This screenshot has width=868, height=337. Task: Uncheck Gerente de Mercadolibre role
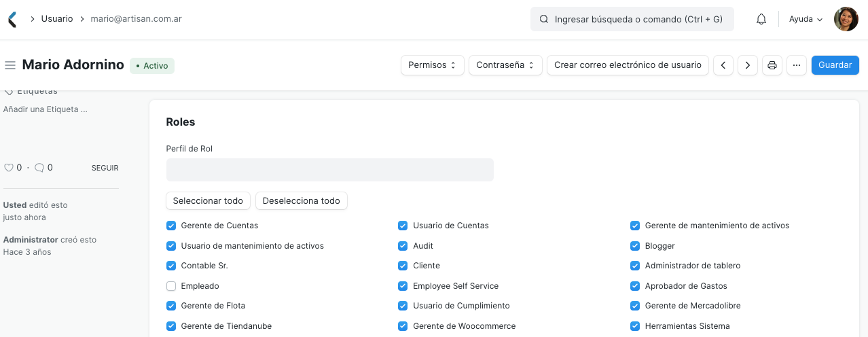[x=635, y=306]
